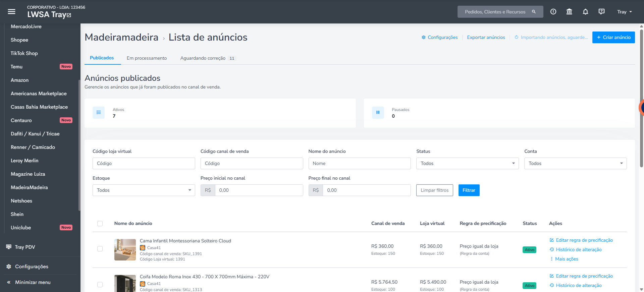The image size is (644, 292).
Task: Click the Filtrar button
Action: (x=469, y=190)
